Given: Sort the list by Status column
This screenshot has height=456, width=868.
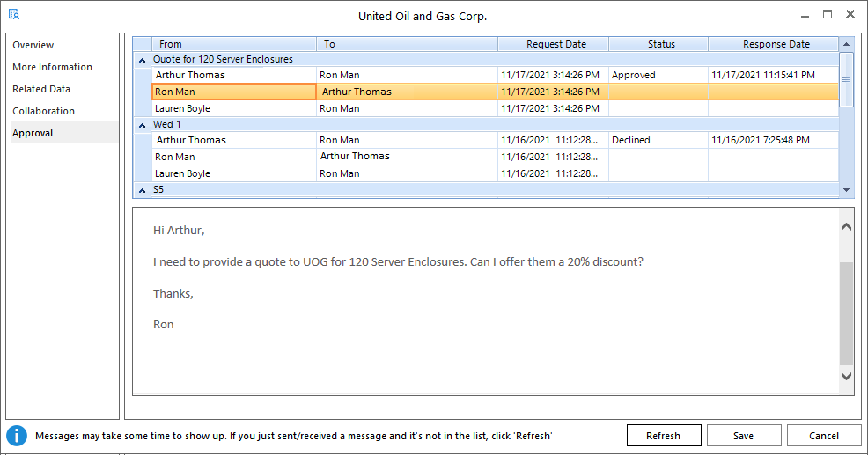Looking at the screenshot, I should point(661,44).
